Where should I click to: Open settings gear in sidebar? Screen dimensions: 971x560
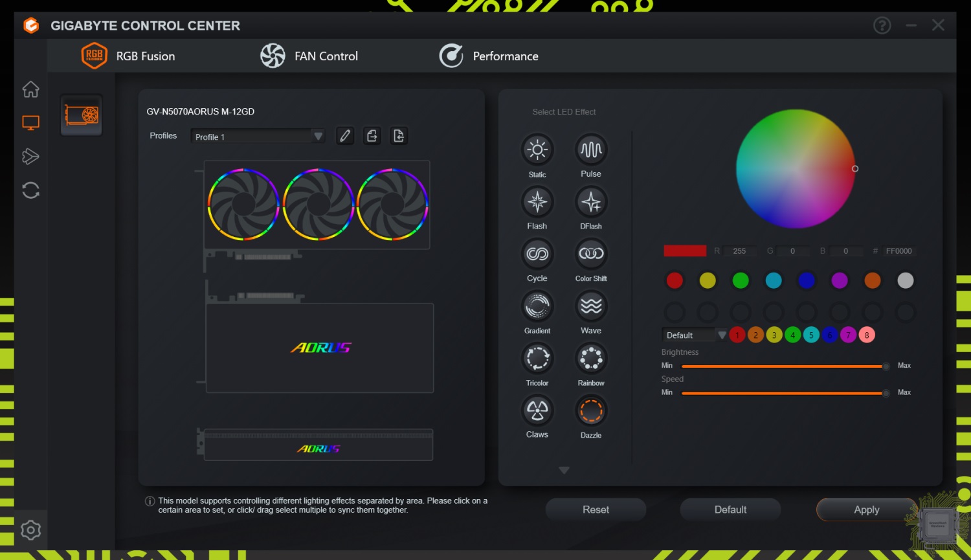(x=30, y=530)
